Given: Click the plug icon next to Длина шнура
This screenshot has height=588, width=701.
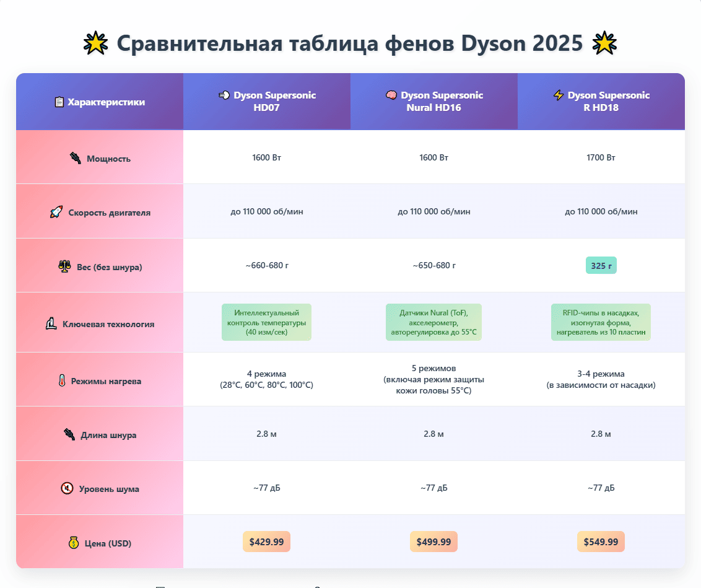Looking at the screenshot, I should (x=69, y=434).
